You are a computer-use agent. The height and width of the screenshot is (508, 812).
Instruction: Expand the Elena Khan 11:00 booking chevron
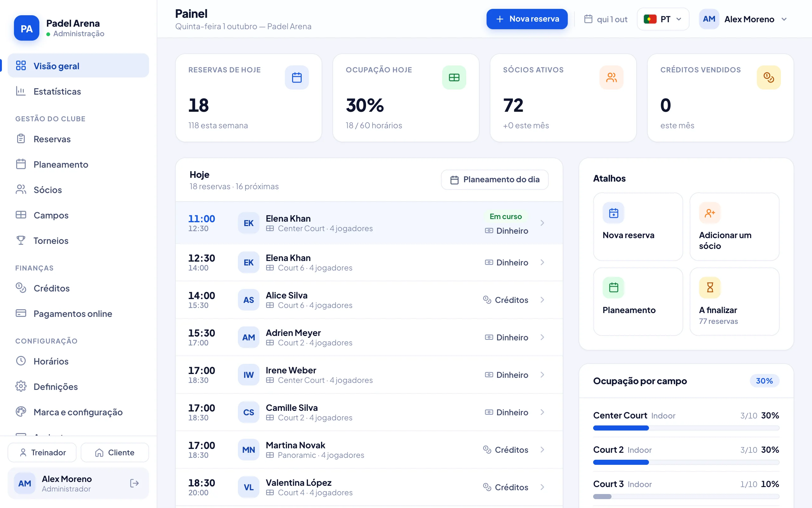pos(542,223)
